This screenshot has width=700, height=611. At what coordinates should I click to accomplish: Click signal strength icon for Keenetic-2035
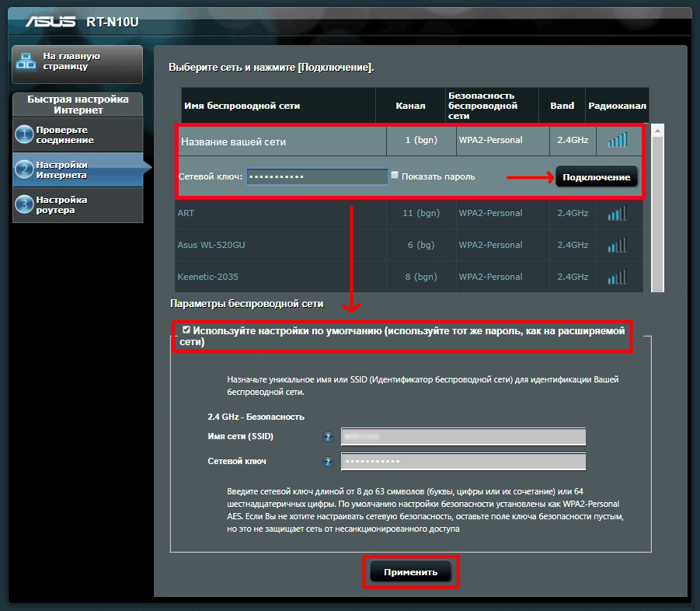pyautogui.click(x=617, y=277)
